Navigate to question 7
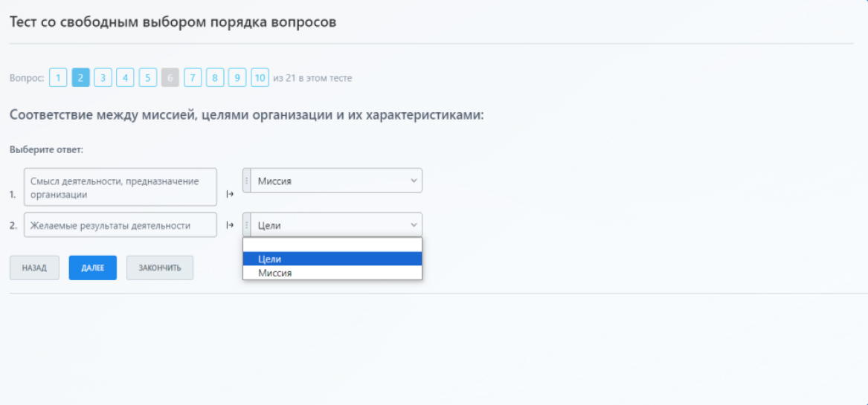868x405 pixels. coord(193,77)
